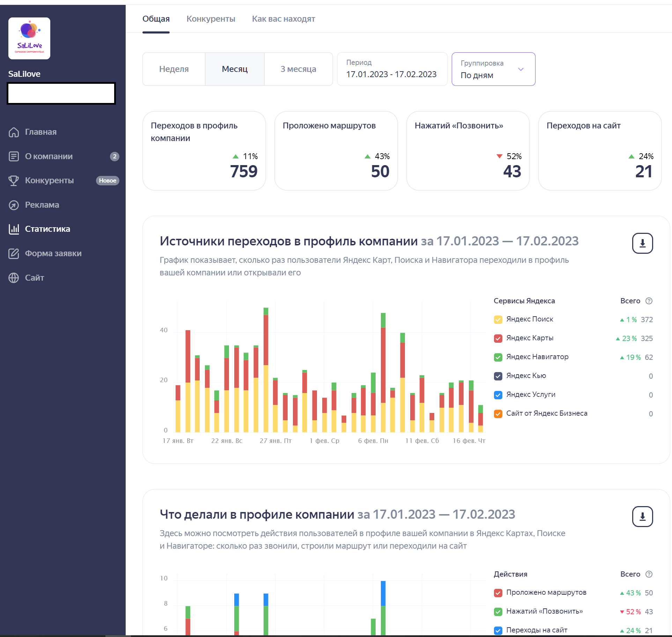Screen dimensions: 672x637
Task: Open the Период date range picker
Action: tap(392, 69)
